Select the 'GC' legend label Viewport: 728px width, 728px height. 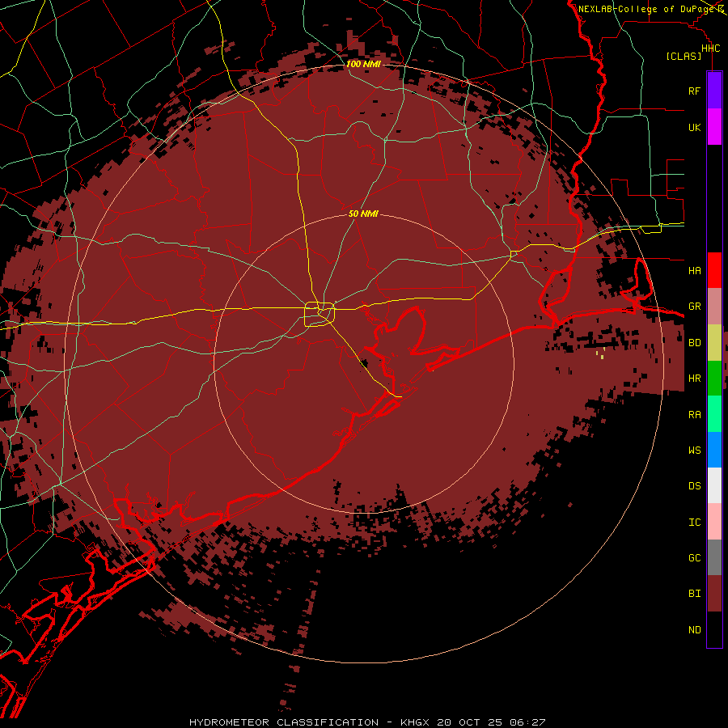(694, 558)
